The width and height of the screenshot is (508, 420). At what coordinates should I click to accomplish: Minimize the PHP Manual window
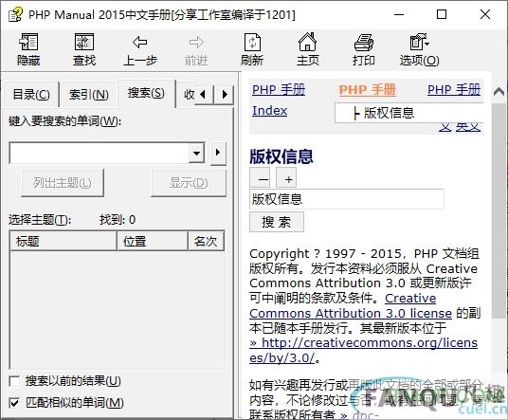399,14
